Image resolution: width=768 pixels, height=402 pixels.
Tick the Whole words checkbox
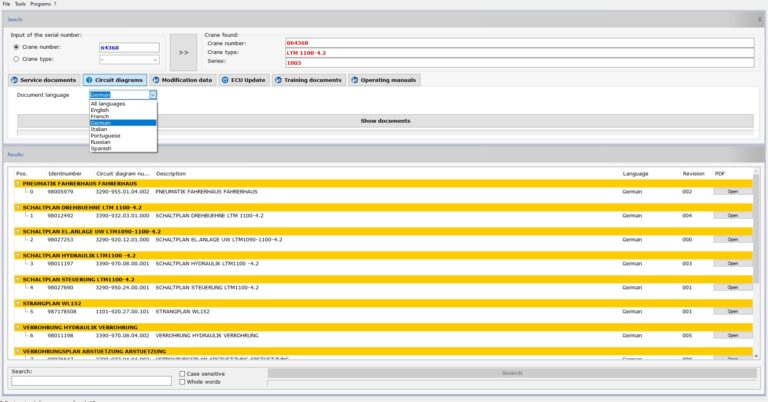point(181,381)
